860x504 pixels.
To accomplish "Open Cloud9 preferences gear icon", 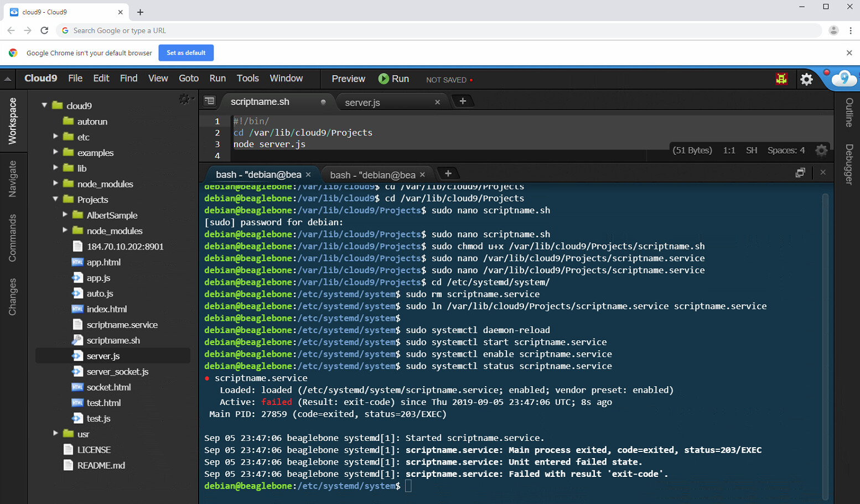I will [806, 79].
